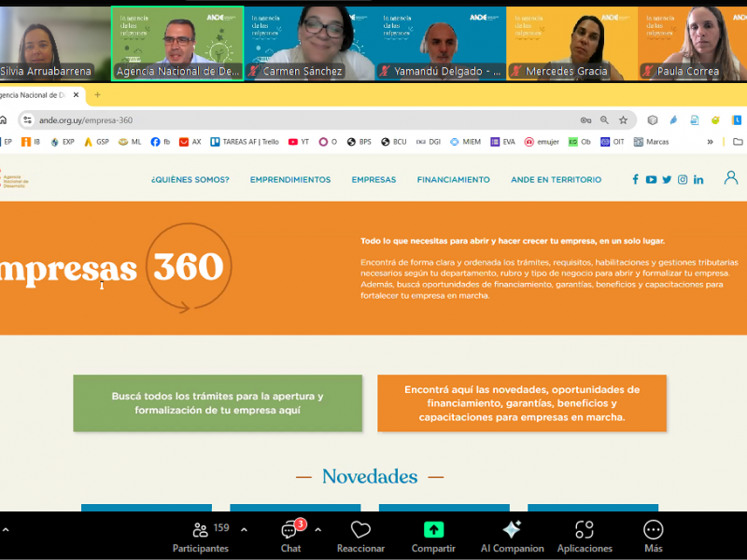This screenshot has width=747, height=560.
Task: Open the emujer bookmark
Action: 542,142
